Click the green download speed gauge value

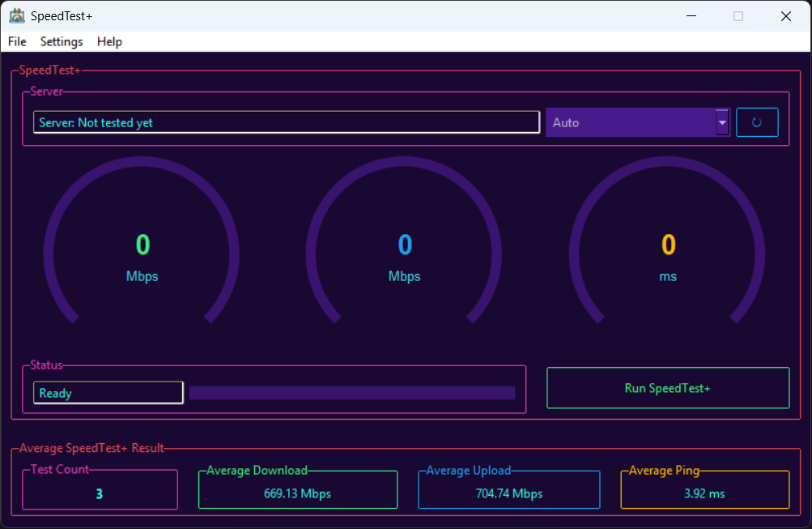pos(142,245)
